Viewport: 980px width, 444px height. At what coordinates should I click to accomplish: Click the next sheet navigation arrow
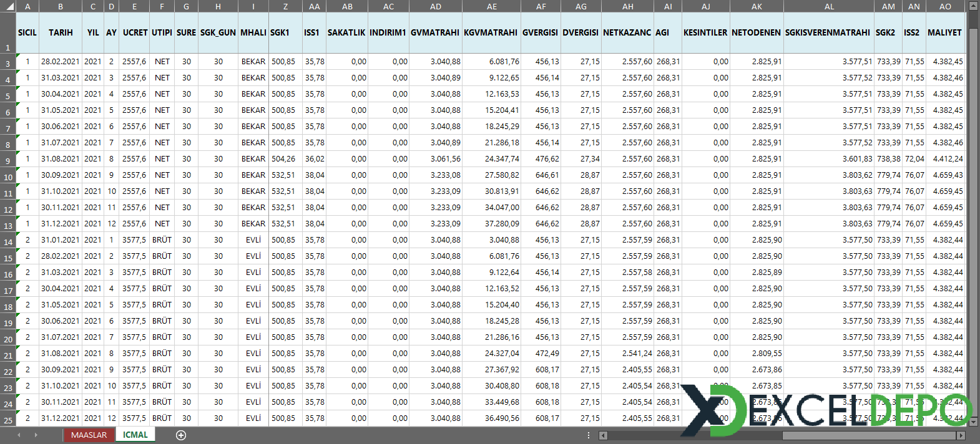[36, 435]
